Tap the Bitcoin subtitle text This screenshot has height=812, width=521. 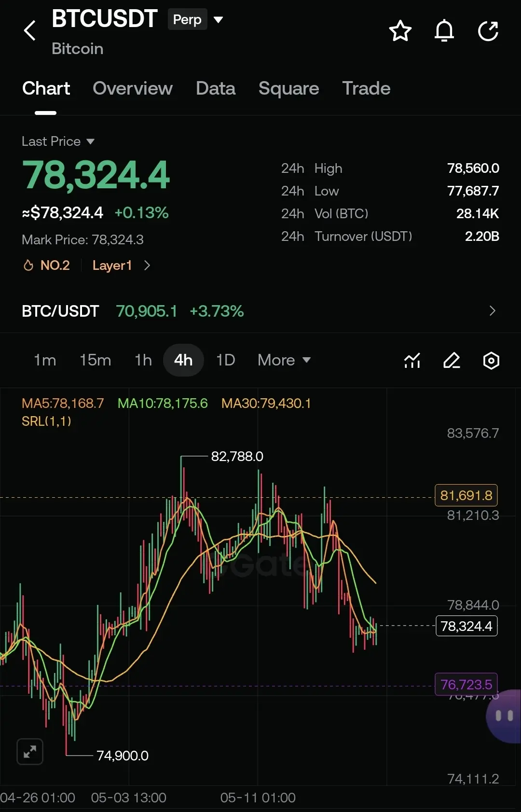(77, 49)
